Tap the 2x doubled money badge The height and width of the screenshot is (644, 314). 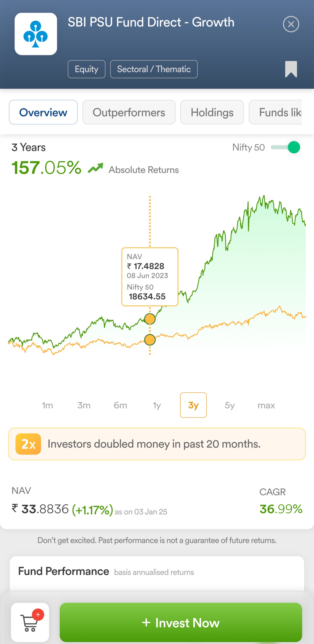pyautogui.click(x=28, y=444)
